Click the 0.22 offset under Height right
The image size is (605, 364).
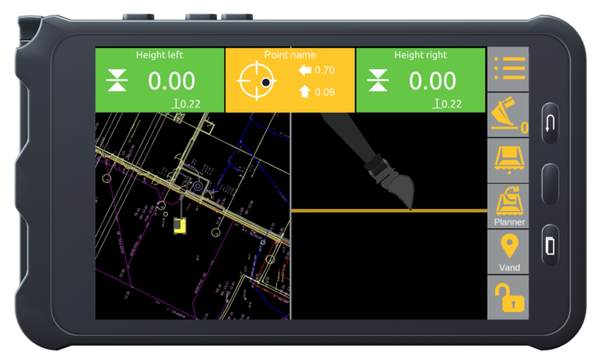(x=447, y=104)
